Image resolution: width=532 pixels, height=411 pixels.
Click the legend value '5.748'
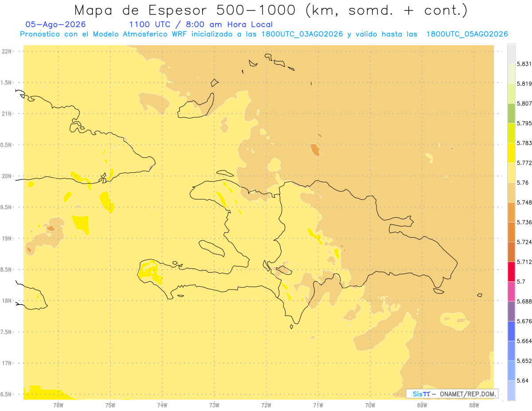point(524,203)
